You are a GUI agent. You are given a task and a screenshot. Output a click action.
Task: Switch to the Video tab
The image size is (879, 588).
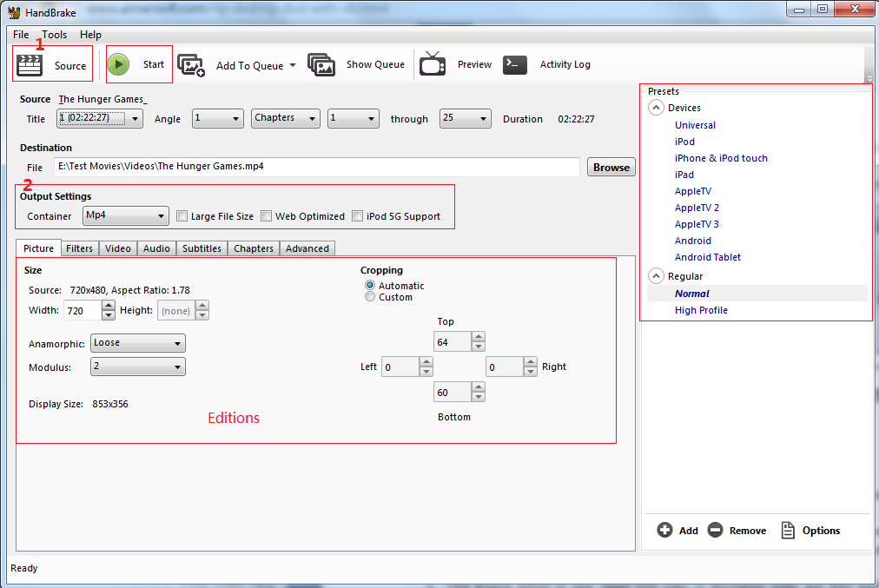click(x=117, y=248)
